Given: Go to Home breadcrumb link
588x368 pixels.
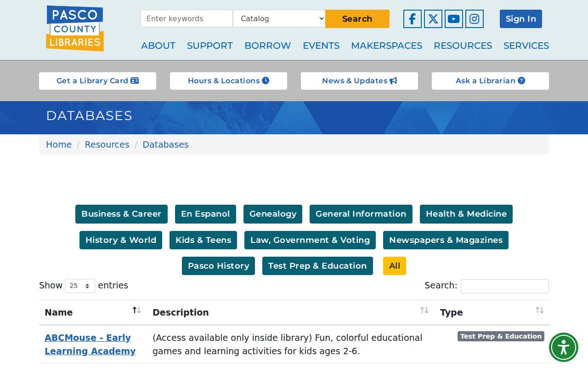Looking at the screenshot, I should (x=59, y=144).
